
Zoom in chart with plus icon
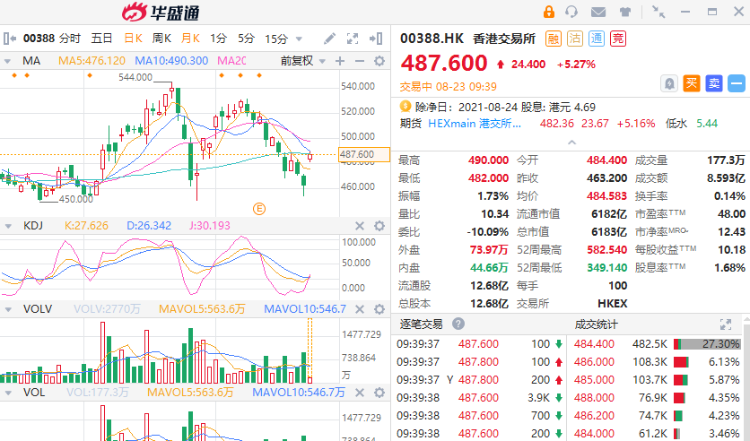tap(340, 61)
